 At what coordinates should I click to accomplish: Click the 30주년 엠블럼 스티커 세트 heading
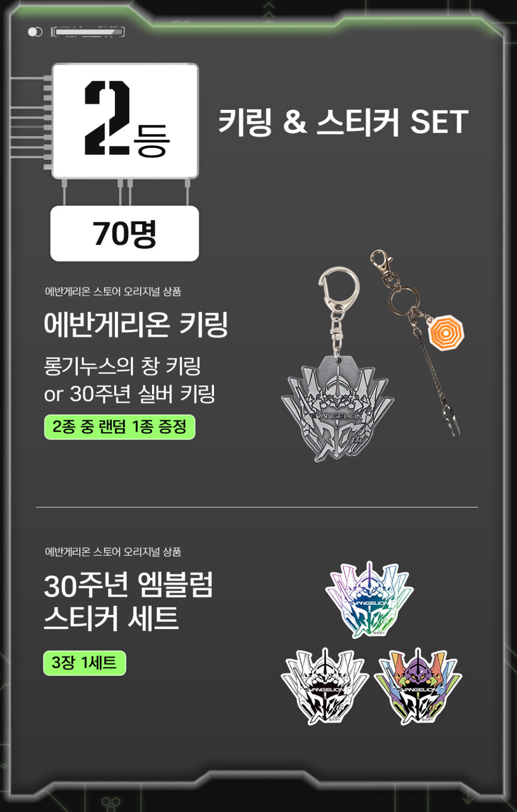[x=128, y=601]
